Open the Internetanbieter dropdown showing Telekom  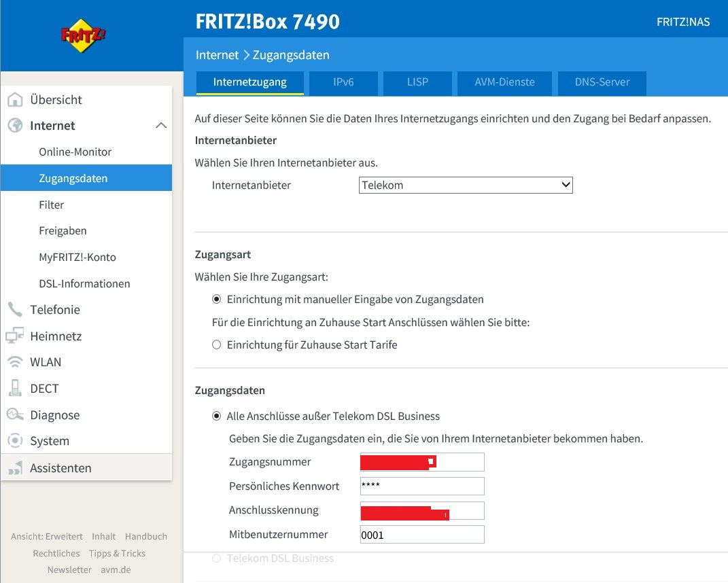[466, 185]
